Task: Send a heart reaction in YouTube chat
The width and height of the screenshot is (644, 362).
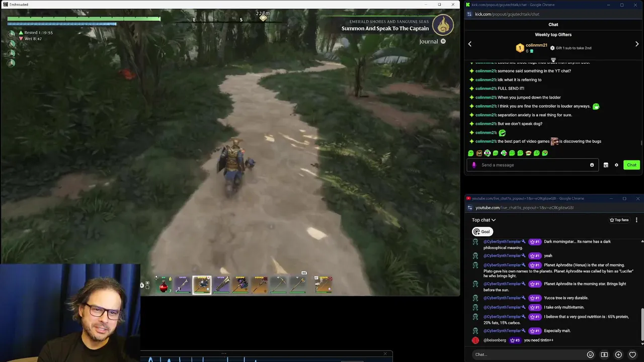Action: click(x=632, y=354)
